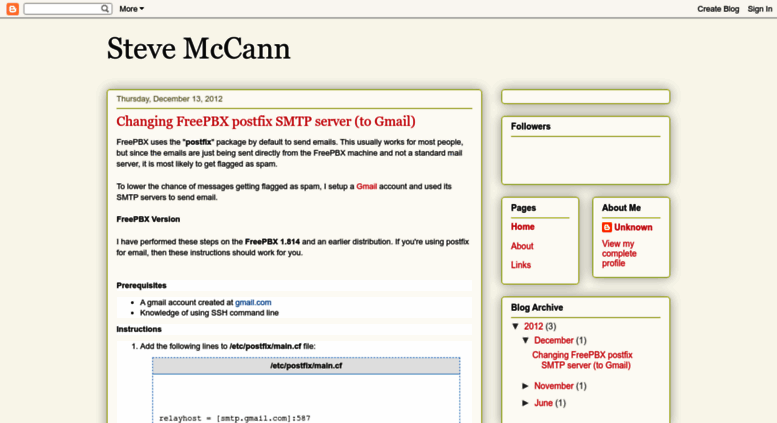The height and width of the screenshot is (423, 777).
Task: Click the FreePBX Version heading
Action: (148, 219)
